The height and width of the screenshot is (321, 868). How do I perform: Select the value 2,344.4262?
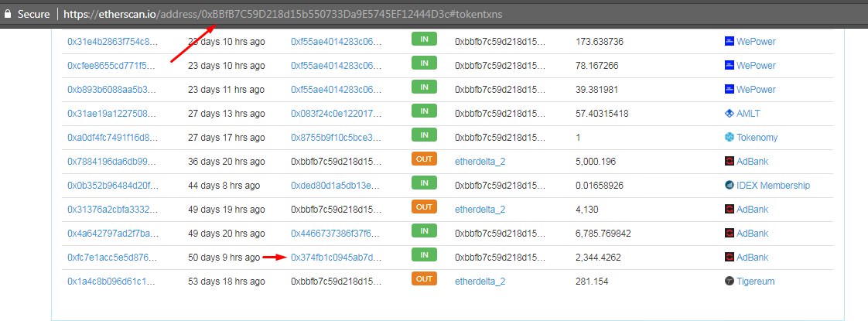point(599,258)
